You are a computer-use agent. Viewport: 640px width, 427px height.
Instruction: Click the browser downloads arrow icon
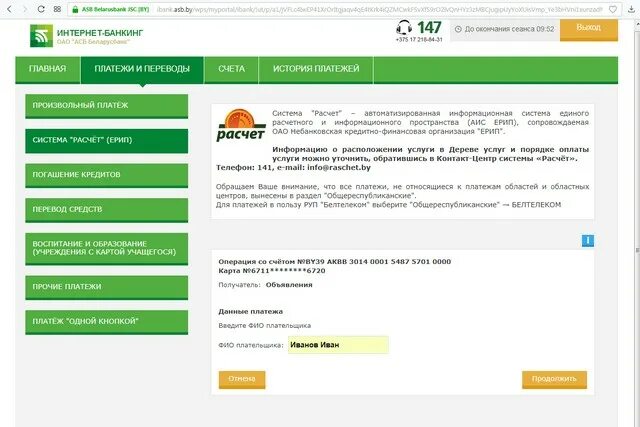click(x=631, y=9)
